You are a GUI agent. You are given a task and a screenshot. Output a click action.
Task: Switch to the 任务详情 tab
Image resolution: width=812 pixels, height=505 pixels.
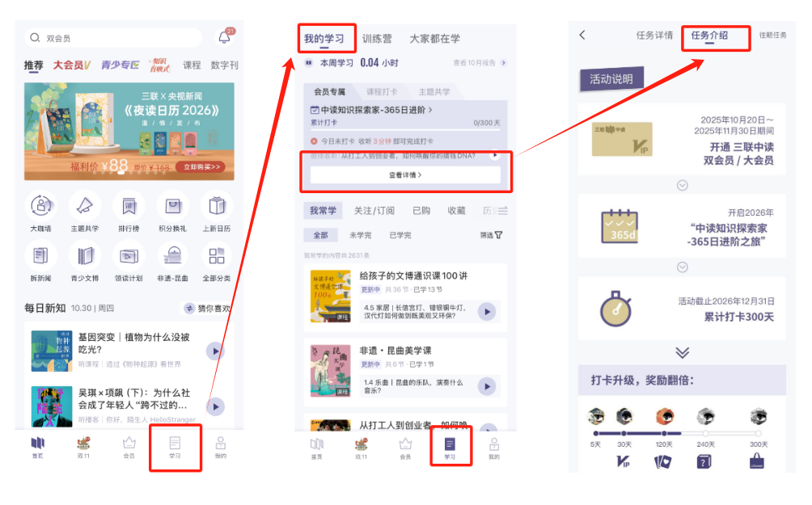click(654, 36)
